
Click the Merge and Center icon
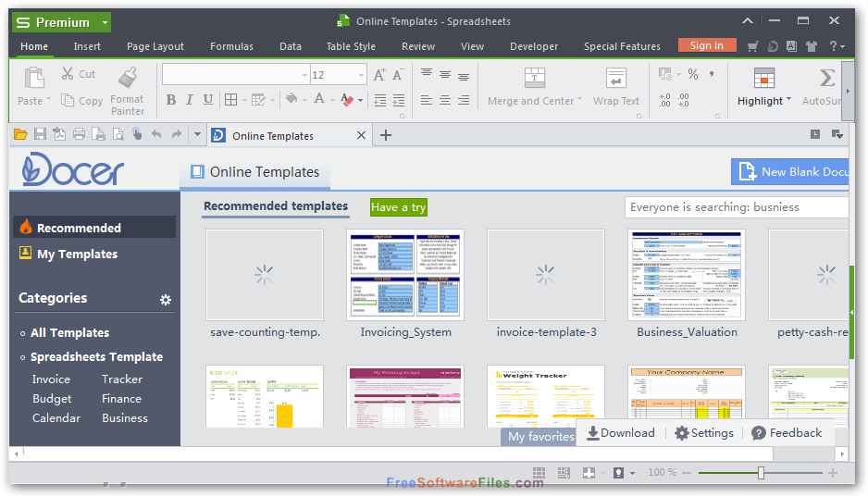[535, 78]
